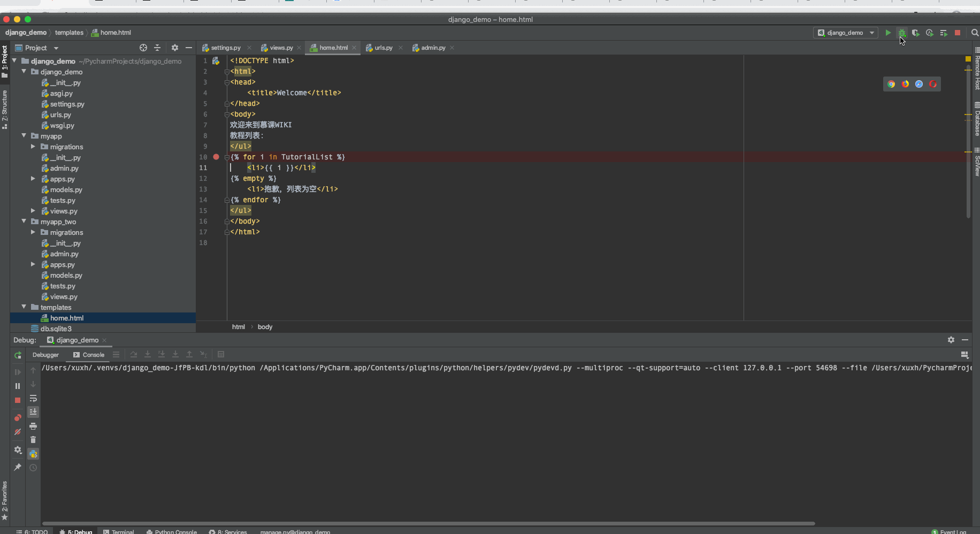Click templates breadcrumb in navigation bar
This screenshot has width=980, height=534.
coord(69,33)
